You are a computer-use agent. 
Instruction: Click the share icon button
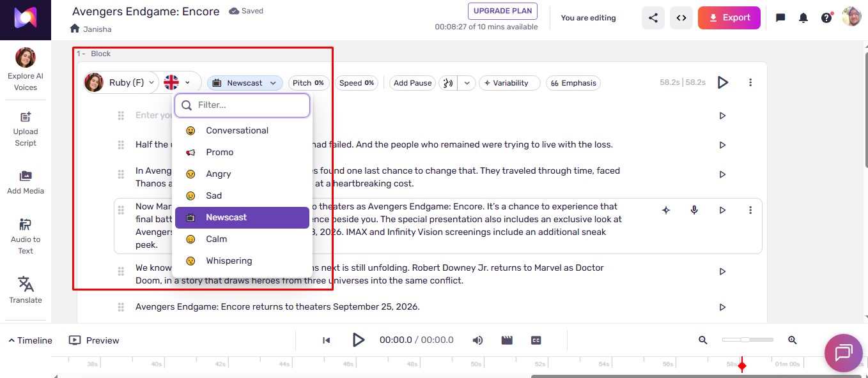point(653,18)
